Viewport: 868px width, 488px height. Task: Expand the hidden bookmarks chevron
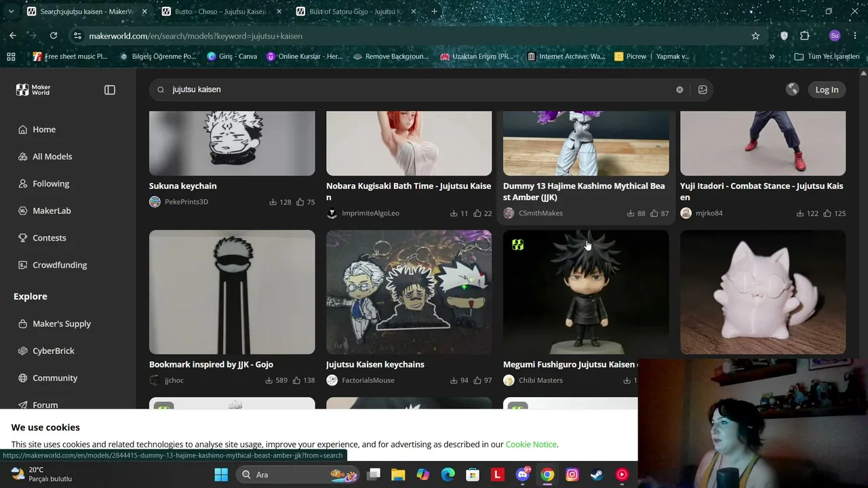coord(772,56)
